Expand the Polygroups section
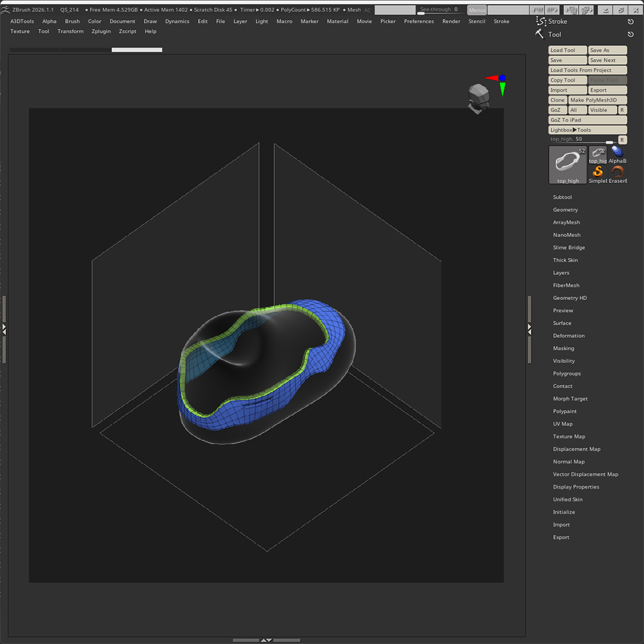Screen dimensions: 644x644 click(567, 374)
